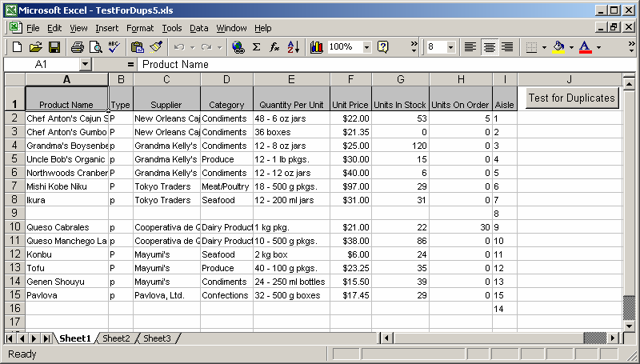Image resolution: width=640 pixels, height=364 pixels.
Task: Open the Font Color palette dropdown
Action: click(x=598, y=48)
